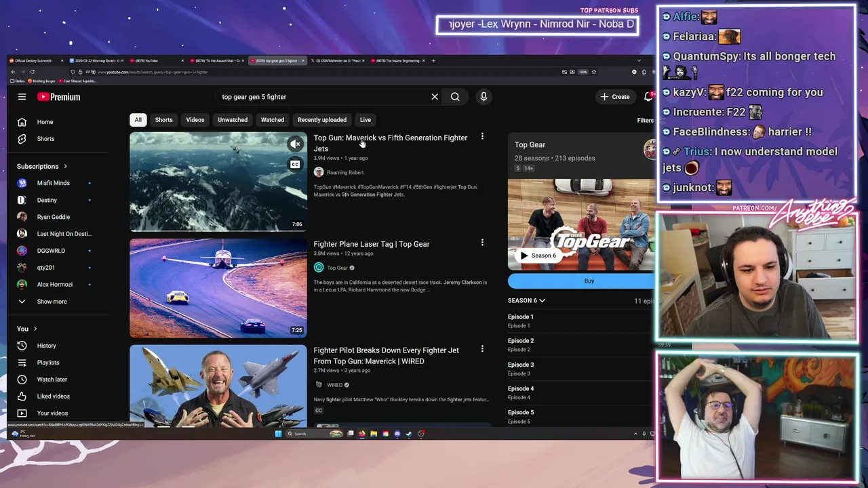Click the browser back arrow
Image resolution: width=868 pixels, height=488 pixels.
coord(13,72)
